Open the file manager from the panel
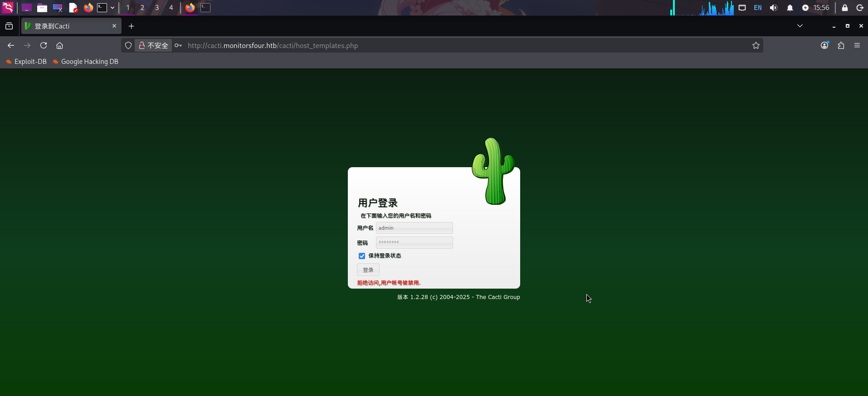This screenshot has height=396, width=868. 42,8
